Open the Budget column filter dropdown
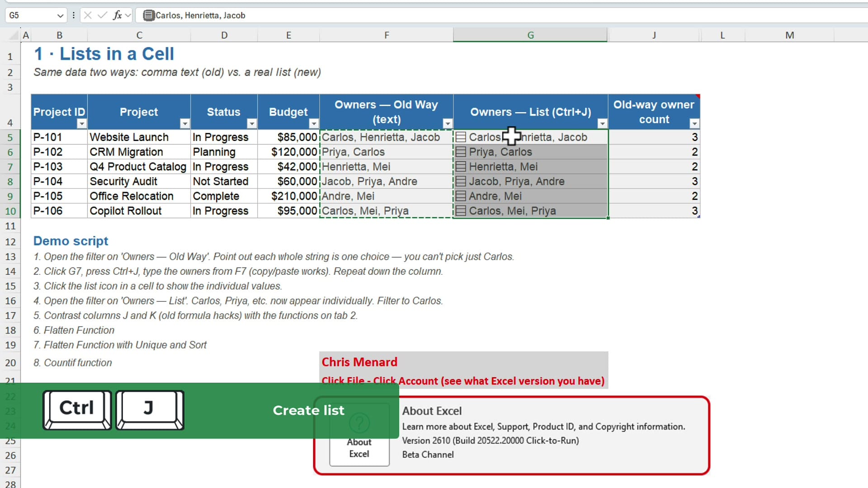 (314, 123)
